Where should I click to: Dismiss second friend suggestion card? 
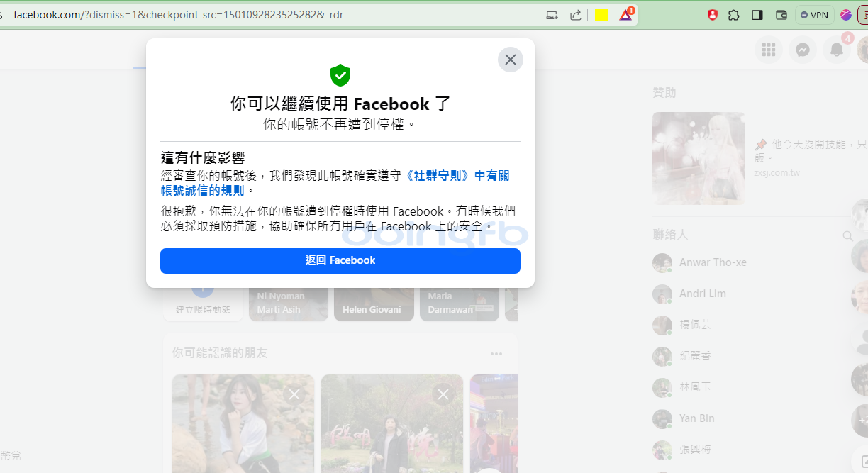tap(443, 394)
